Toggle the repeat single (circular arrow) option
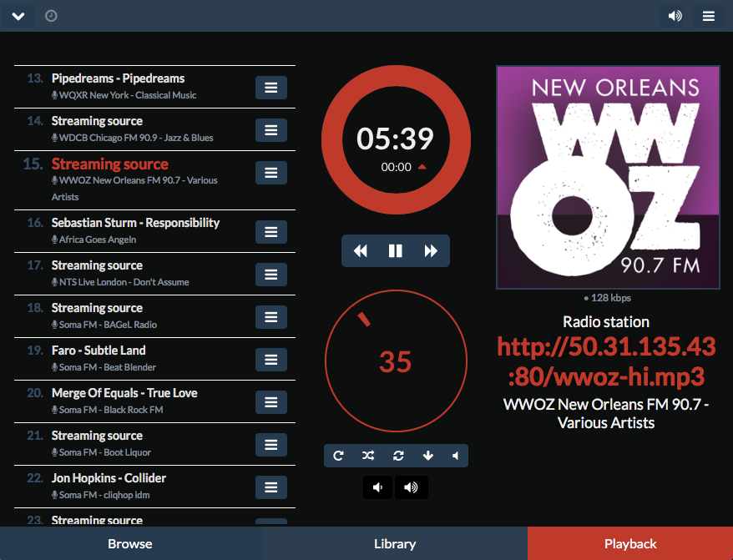This screenshot has height=560, width=733. tap(338, 456)
